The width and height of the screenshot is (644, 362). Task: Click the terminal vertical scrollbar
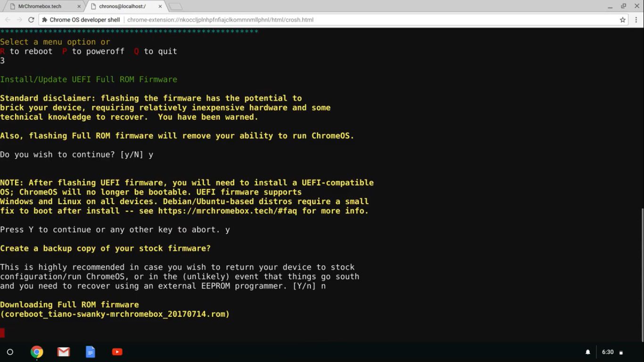pos(642,275)
